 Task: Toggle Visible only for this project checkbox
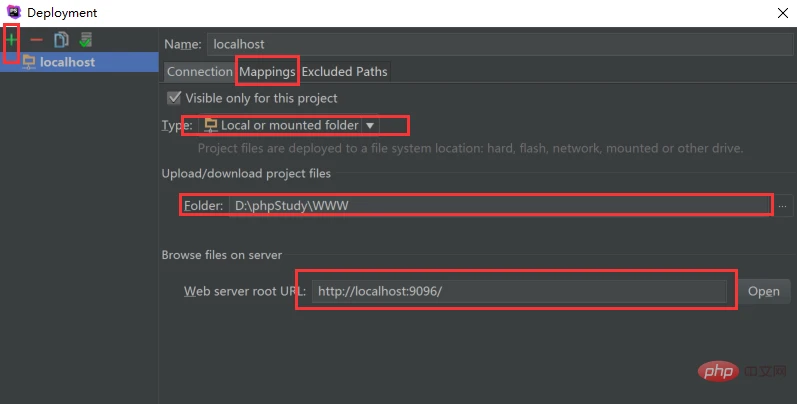click(x=174, y=98)
